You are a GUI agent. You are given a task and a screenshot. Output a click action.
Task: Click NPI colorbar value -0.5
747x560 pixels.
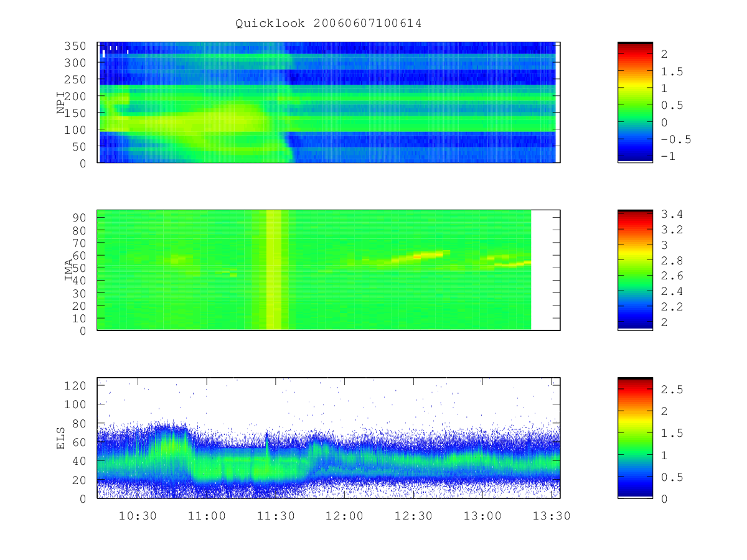click(676, 139)
